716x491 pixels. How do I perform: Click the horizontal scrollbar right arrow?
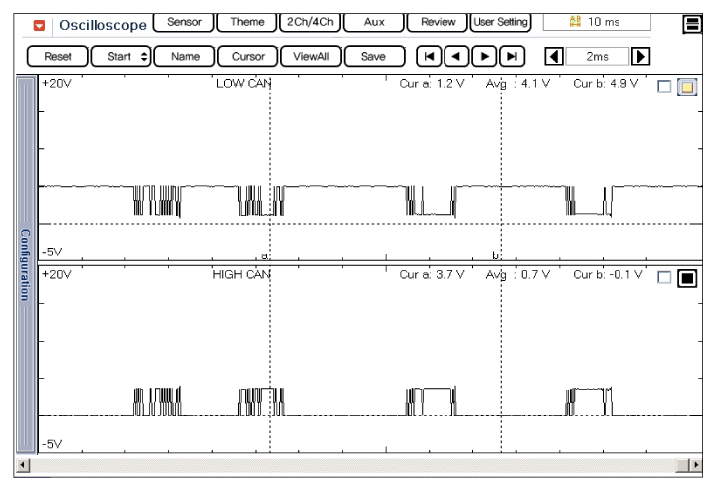[696, 465]
